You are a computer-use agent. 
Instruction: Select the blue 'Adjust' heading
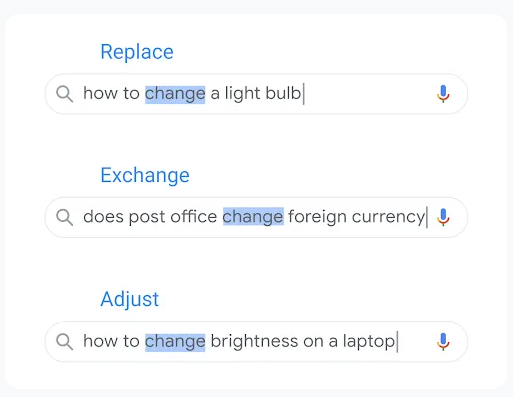pyautogui.click(x=130, y=299)
